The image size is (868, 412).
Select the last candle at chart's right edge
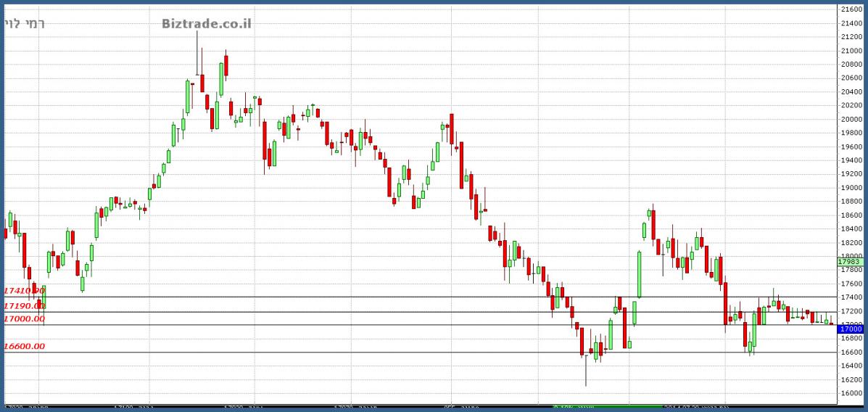click(831, 324)
